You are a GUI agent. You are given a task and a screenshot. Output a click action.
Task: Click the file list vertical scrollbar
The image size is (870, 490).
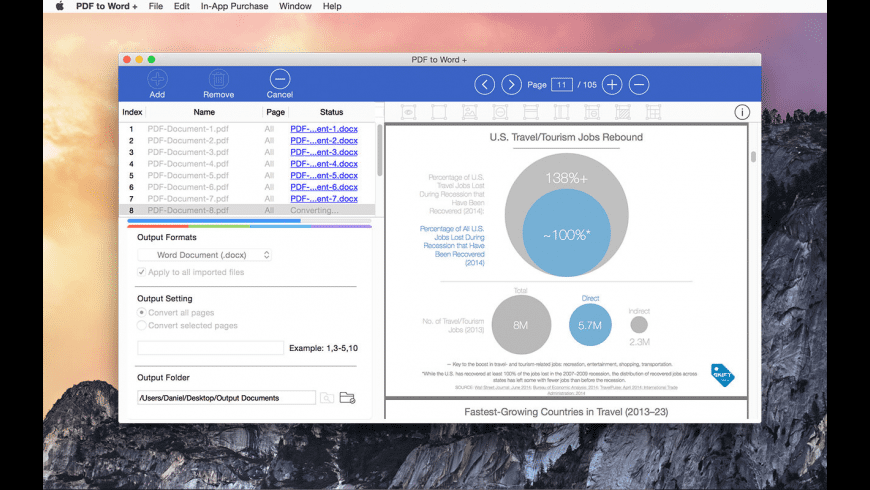(380, 150)
